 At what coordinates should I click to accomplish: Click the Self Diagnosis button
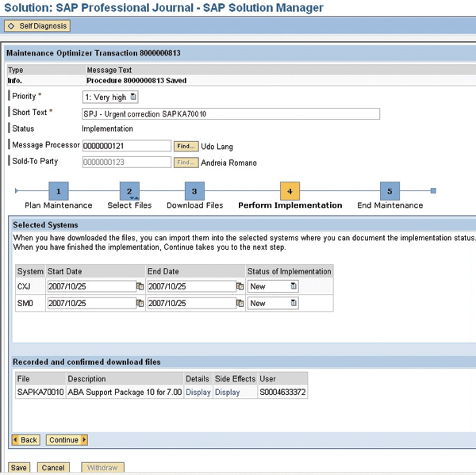click(37, 26)
